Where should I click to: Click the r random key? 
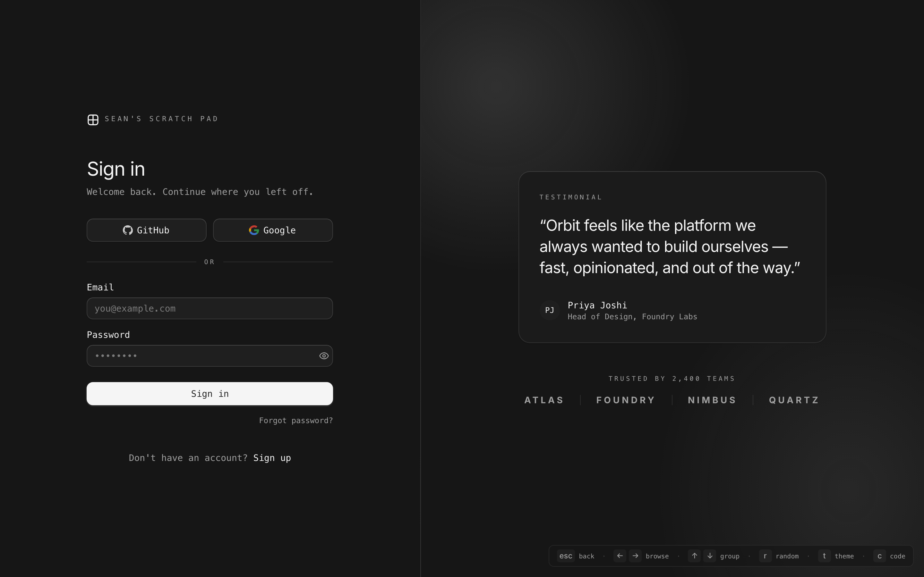(x=765, y=556)
